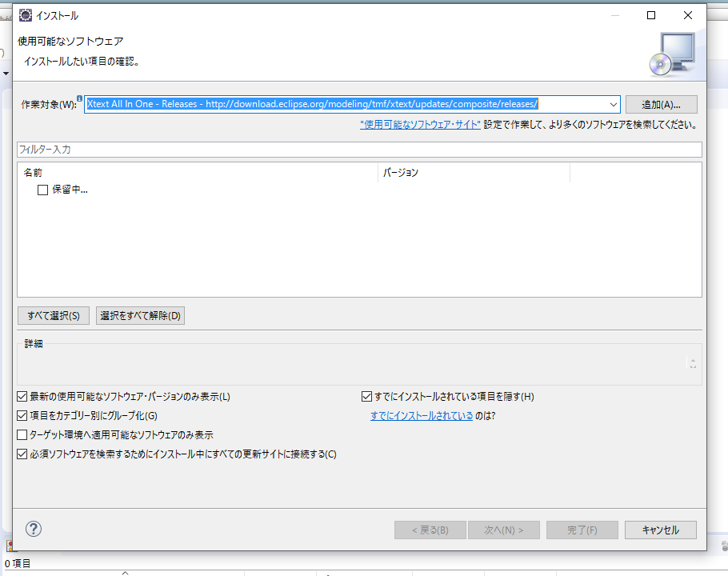
Task: Click the info marker beside 作業対象(W) label
Action: [x=80, y=99]
